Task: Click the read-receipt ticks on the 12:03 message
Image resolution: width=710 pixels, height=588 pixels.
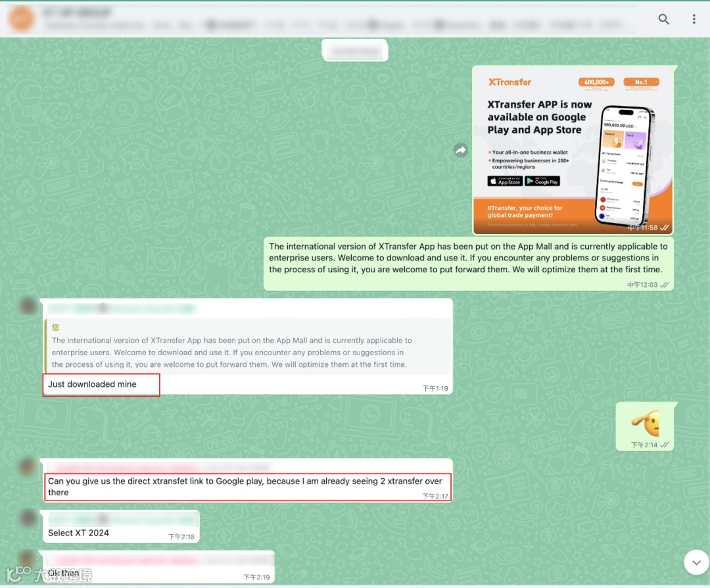Action: pos(664,285)
